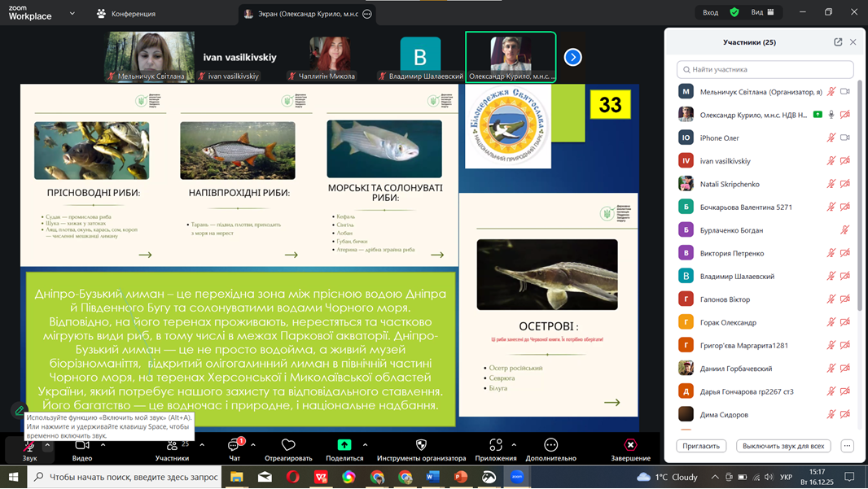This screenshot has height=489, width=868.
Task: Open PowerPoint from the Windows taskbar
Action: (460, 477)
